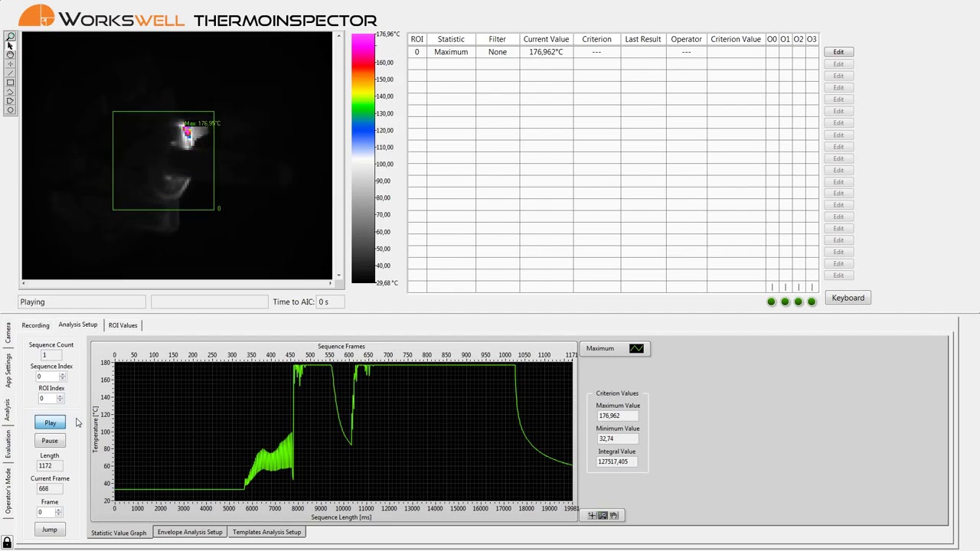Image resolution: width=980 pixels, height=551 pixels.
Task: Click the last green status LED indicator
Action: [812, 302]
